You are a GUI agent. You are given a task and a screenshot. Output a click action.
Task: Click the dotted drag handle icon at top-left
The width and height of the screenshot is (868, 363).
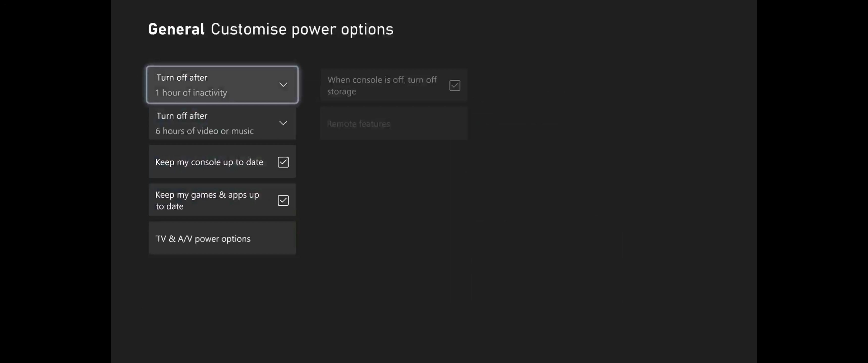click(x=5, y=7)
